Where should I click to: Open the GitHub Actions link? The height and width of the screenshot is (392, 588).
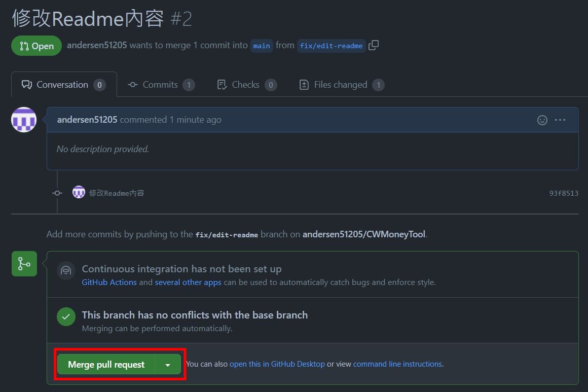(109, 282)
